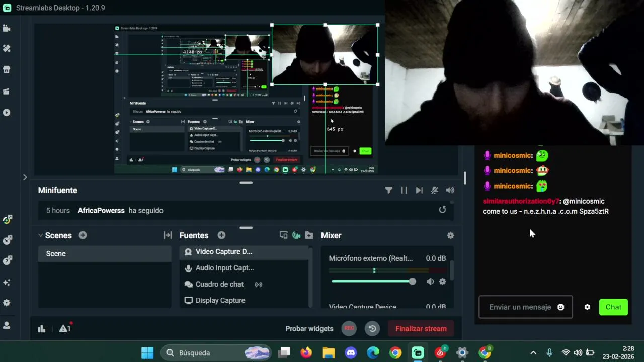Collapse the Scenes list chevron
The width and height of the screenshot is (644, 362).
(40, 235)
